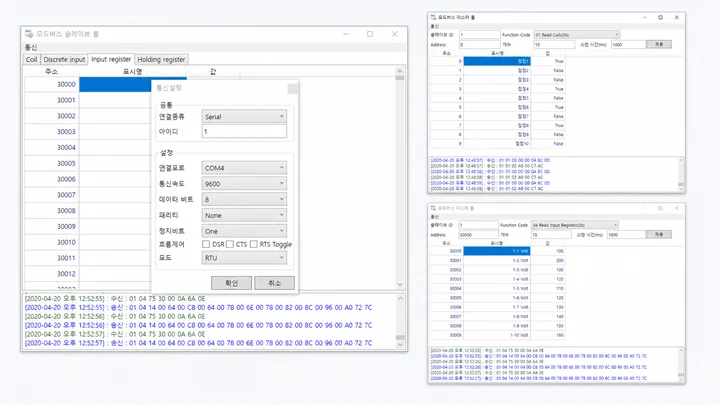Viewport: 720px width, 405px height.
Task: Open the 패리티 dropdown showing None
Action: pos(244,215)
